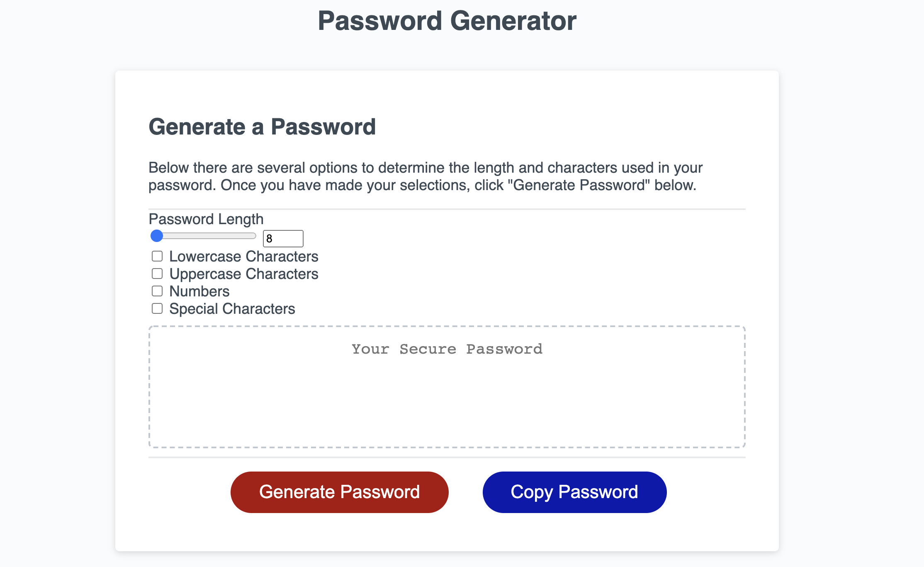Enable the Lowercase Characters checkbox
This screenshot has width=924, height=567.
point(157,256)
